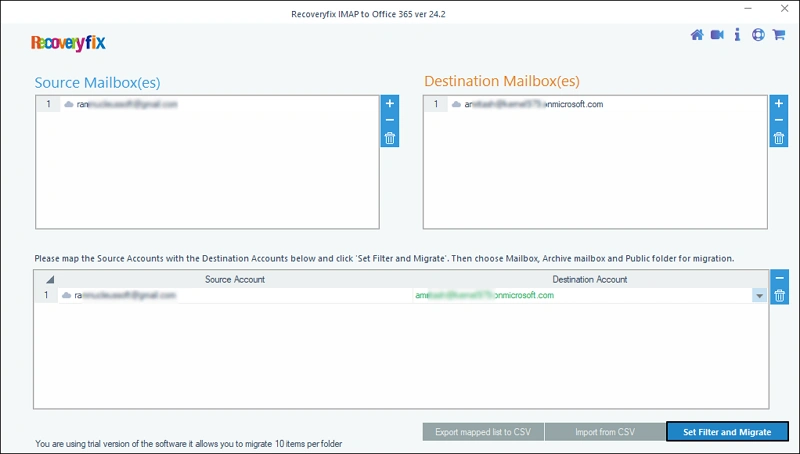Remove mapping row with minus icon
The height and width of the screenshot is (454, 800).
pos(779,278)
